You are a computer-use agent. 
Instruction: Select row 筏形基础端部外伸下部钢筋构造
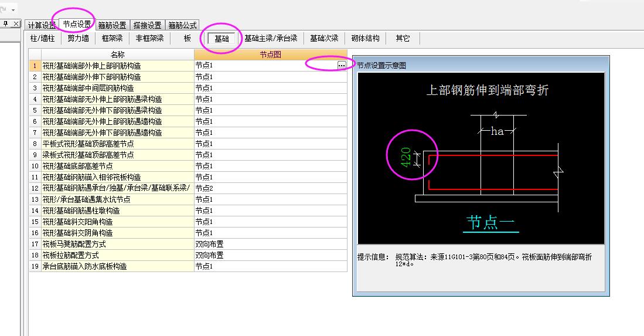[117, 77]
